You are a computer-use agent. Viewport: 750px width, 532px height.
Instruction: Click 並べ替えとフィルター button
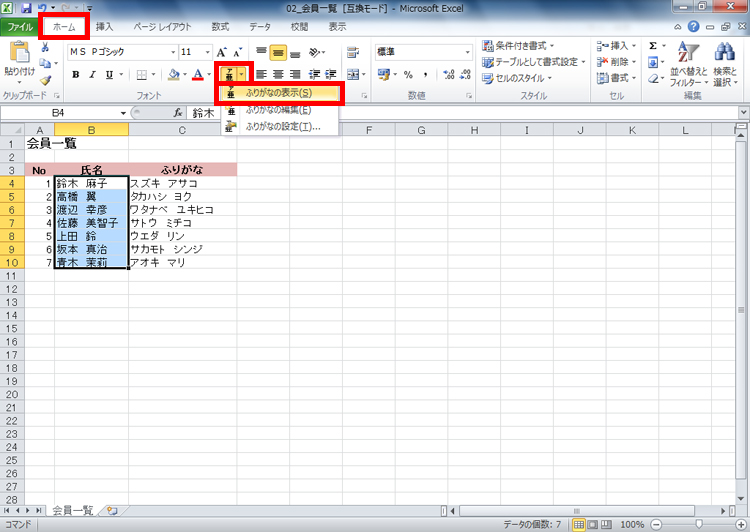click(688, 64)
